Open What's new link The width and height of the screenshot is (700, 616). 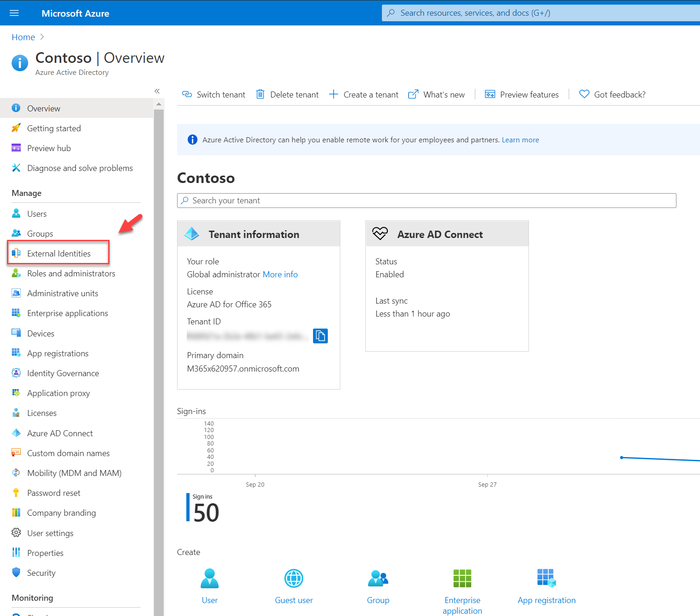pyautogui.click(x=436, y=94)
